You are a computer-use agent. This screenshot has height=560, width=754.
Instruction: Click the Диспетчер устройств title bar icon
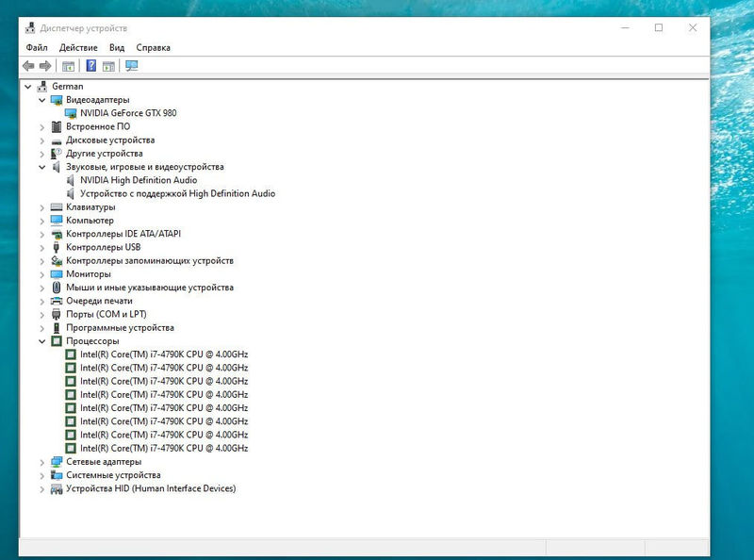point(30,28)
